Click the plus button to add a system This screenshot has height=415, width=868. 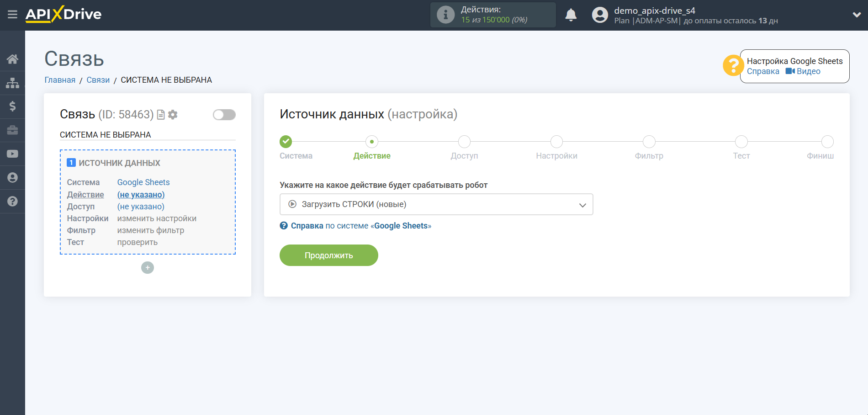click(x=147, y=267)
